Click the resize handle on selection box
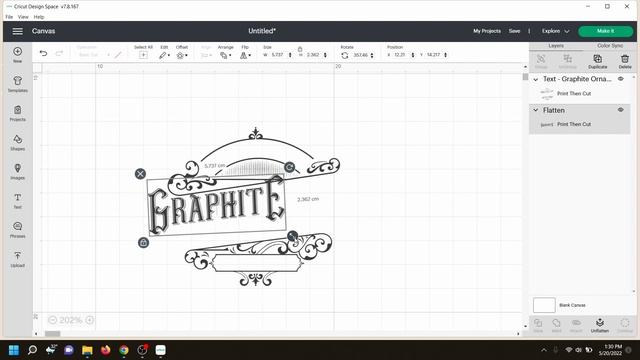 292,236
